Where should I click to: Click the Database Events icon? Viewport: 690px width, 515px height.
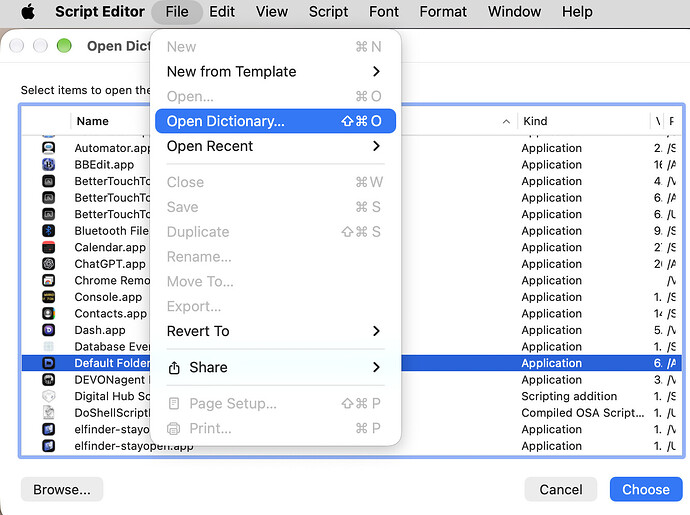tap(48, 346)
